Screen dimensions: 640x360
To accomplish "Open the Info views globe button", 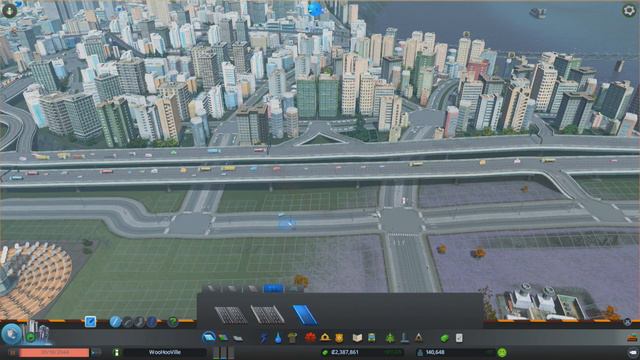I will click(11, 334).
